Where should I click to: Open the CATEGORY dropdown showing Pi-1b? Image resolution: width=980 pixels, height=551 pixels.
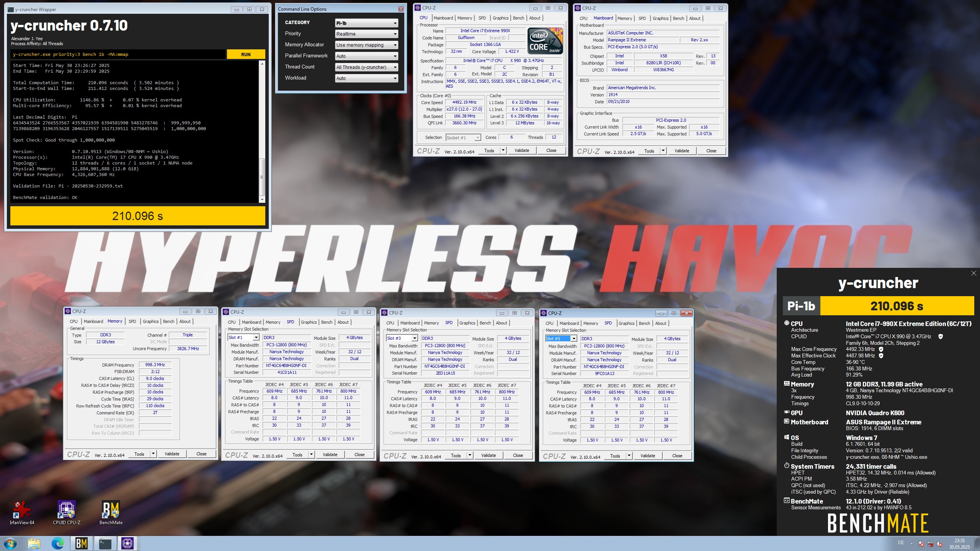(x=366, y=23)
